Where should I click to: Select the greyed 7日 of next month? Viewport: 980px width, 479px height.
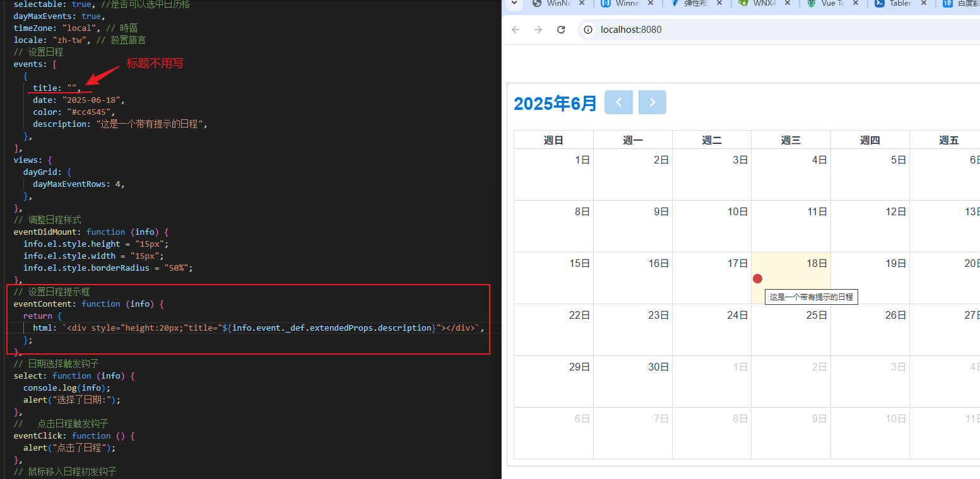pyautogui.click(x=633, y=433)
